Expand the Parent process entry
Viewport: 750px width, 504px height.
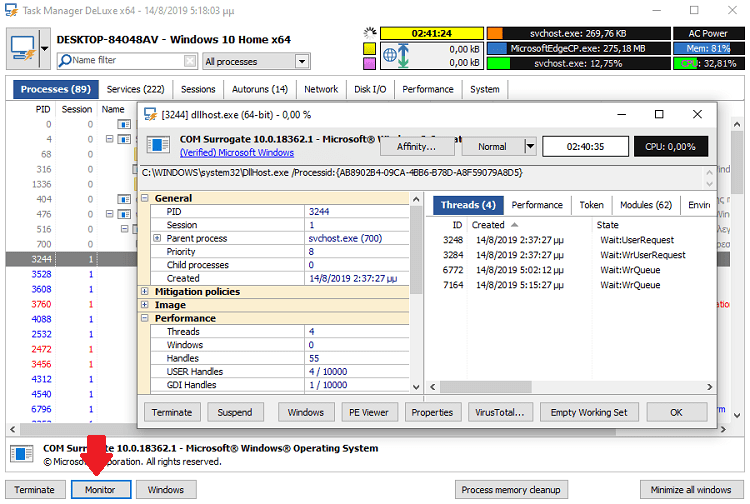(157, 238)
